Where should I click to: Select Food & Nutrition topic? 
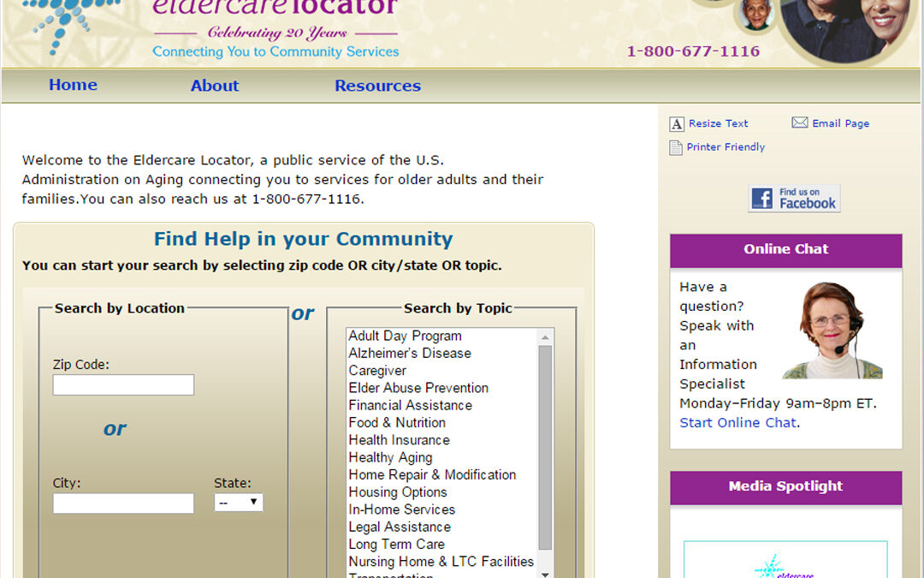pos(397,422)
